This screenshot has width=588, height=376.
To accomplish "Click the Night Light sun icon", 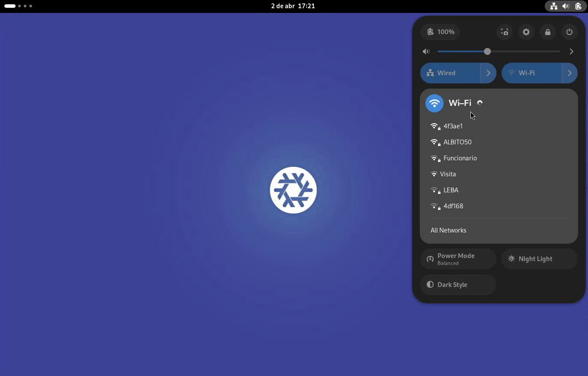I will [x=511, y=259].
